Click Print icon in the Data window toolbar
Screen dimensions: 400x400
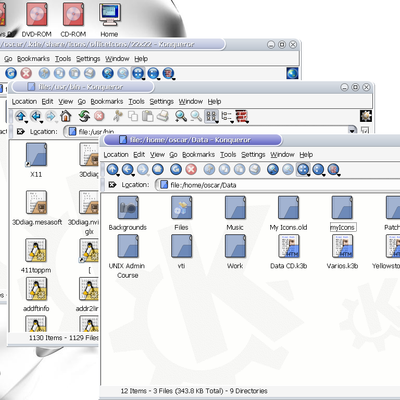click(x=255, y=169)
